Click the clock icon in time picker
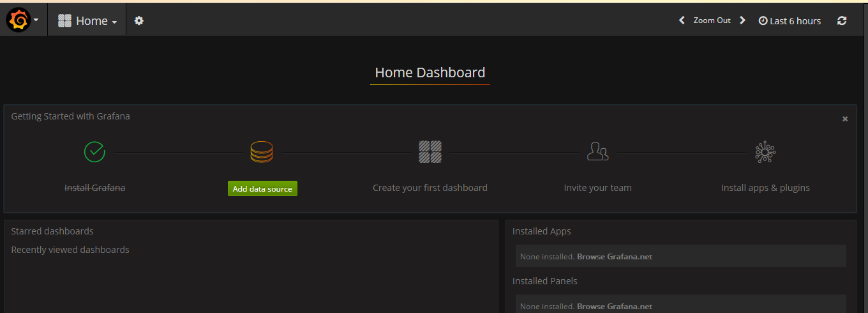 [x=763, y=21]
